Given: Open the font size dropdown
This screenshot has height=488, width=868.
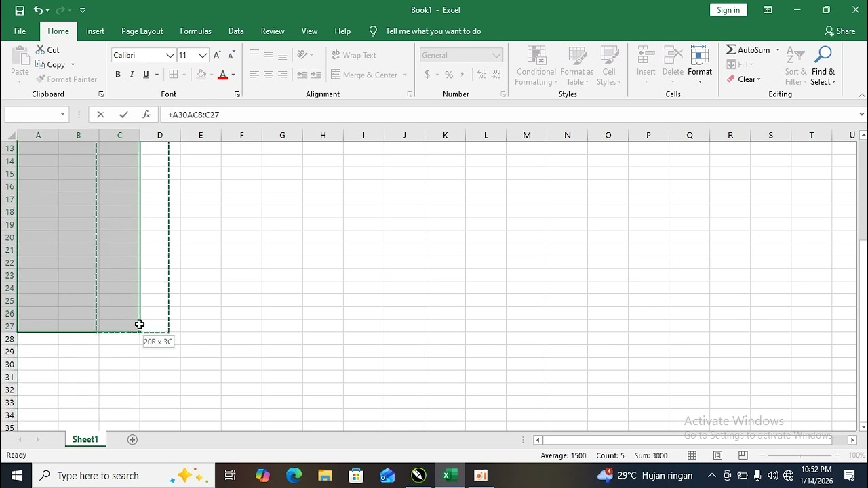Looking at the screenshot, I should point(202,55).
